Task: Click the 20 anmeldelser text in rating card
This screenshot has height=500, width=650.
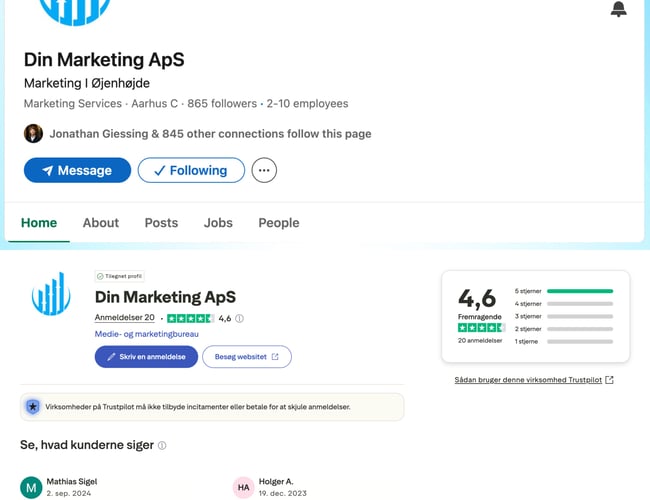Action: pyautogui.click(x=480, y=340)
